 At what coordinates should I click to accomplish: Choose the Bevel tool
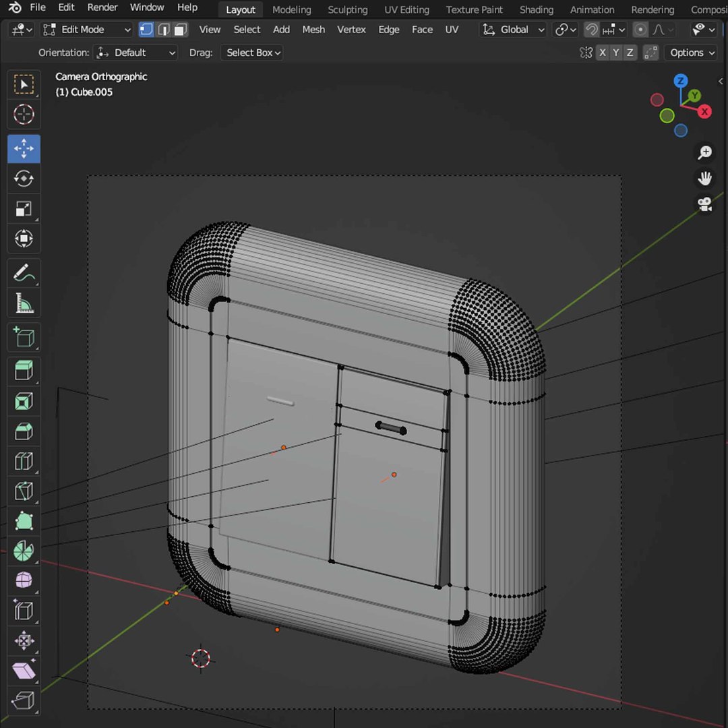click(x=24, y=431)
